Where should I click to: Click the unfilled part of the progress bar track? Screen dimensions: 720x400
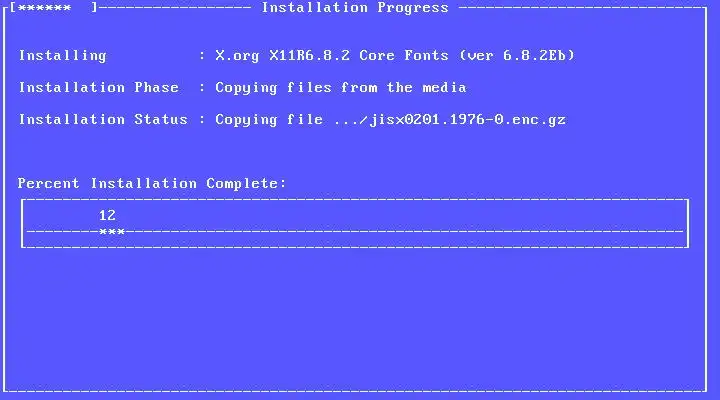click(404, 232)
